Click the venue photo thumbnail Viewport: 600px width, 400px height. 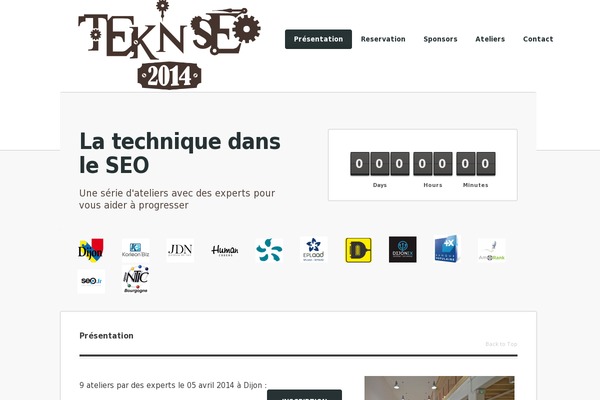[x=439, y=388]
